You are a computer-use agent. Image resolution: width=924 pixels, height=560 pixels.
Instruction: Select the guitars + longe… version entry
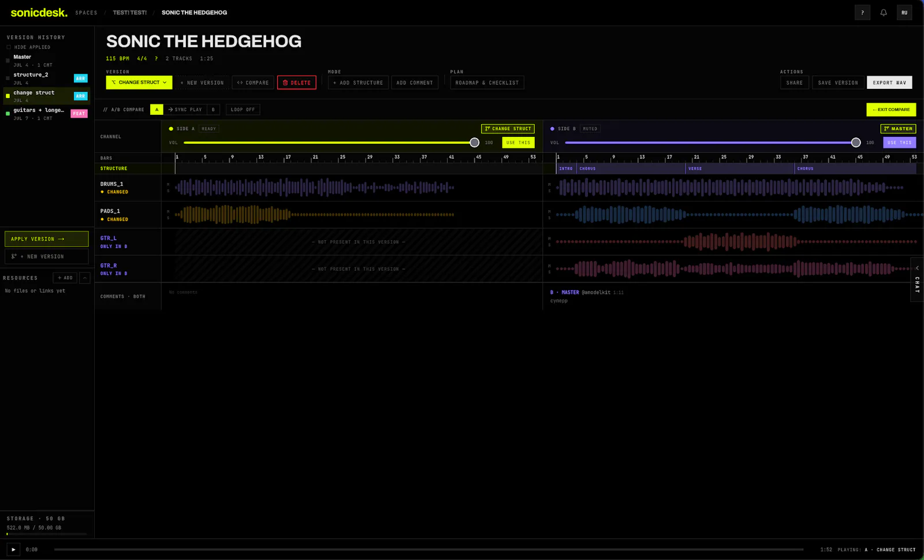point(47,114)
